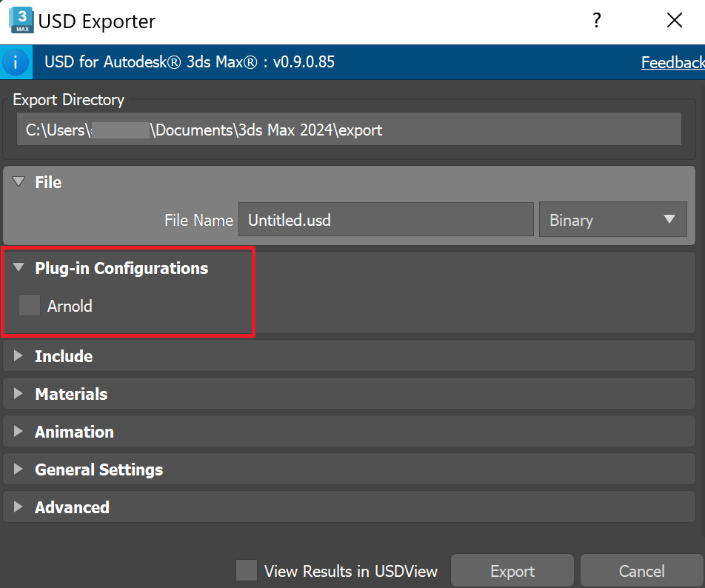Click the 3ds Max logo icon
The height and width of the screenshot is (588, 705).
tap(19, 21)
